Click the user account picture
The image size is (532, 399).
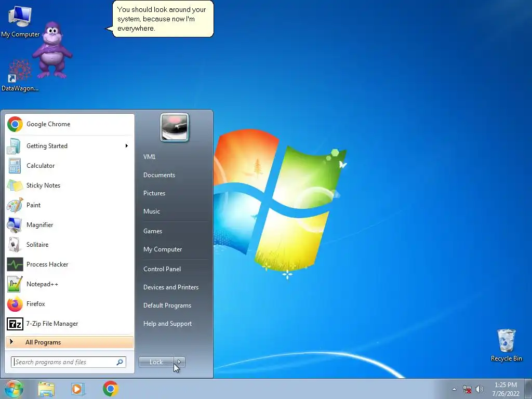[175, 127]
